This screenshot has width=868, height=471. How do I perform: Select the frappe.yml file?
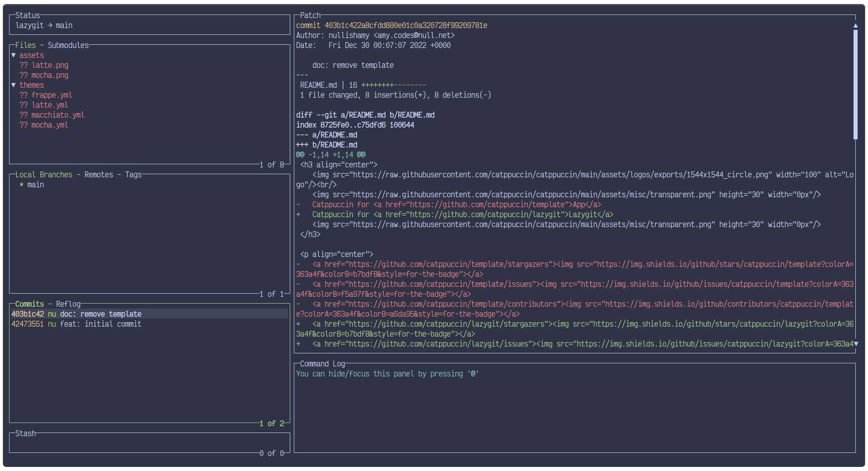pos(46,95)
